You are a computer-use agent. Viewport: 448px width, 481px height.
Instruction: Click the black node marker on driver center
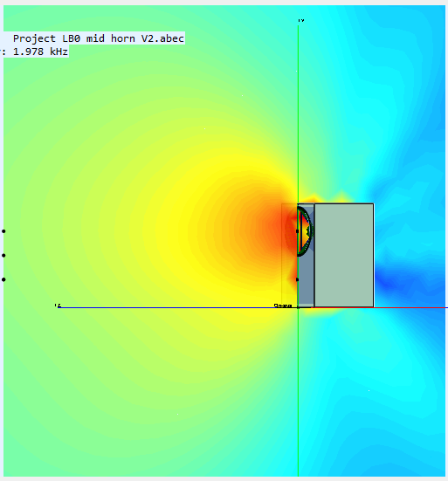tap(297, 231)
